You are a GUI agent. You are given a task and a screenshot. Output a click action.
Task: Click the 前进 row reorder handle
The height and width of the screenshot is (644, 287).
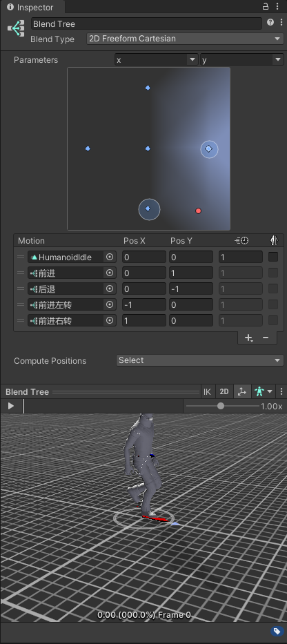(21, 273)
